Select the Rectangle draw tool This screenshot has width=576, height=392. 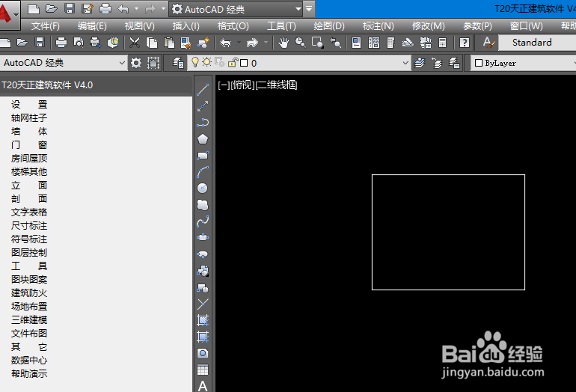pyautogui.click(x=203, y=156)
